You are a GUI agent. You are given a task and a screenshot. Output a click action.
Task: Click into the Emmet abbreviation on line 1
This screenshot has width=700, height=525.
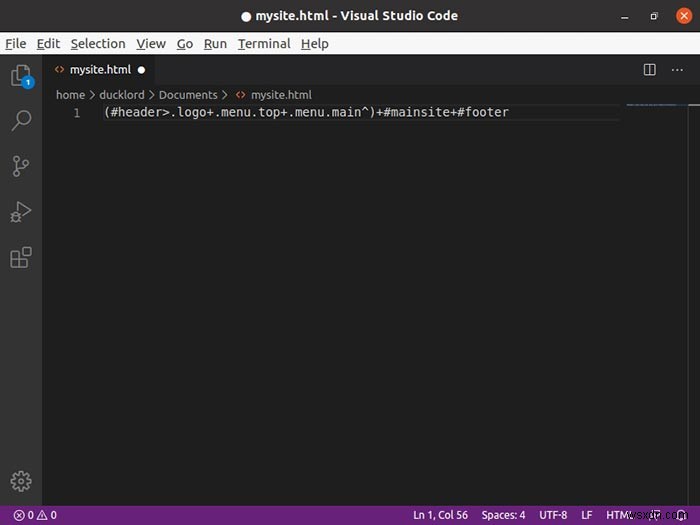306,112
